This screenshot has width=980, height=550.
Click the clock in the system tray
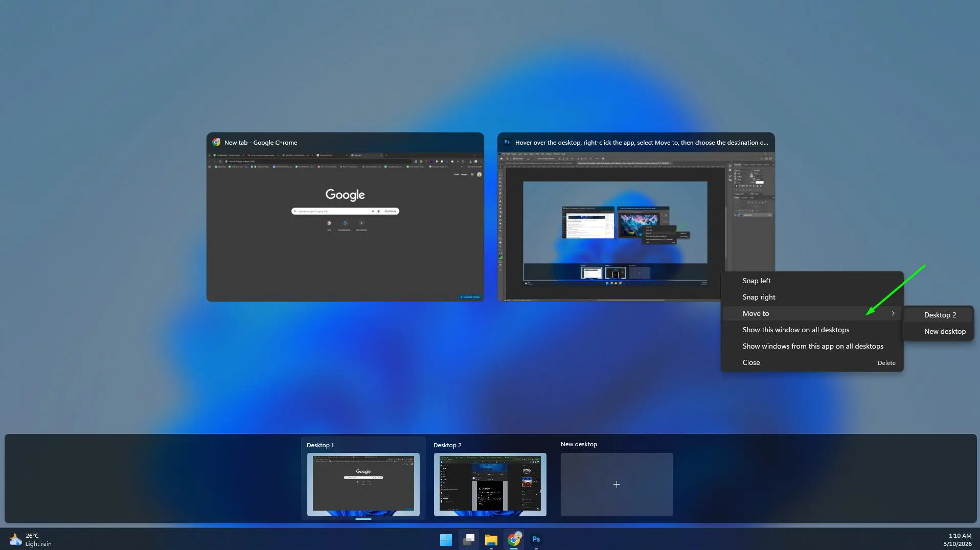[960, 539]
